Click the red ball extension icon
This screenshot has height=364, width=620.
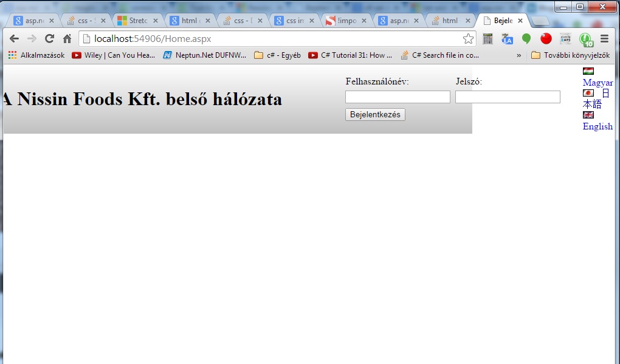(x=546, y=38)
